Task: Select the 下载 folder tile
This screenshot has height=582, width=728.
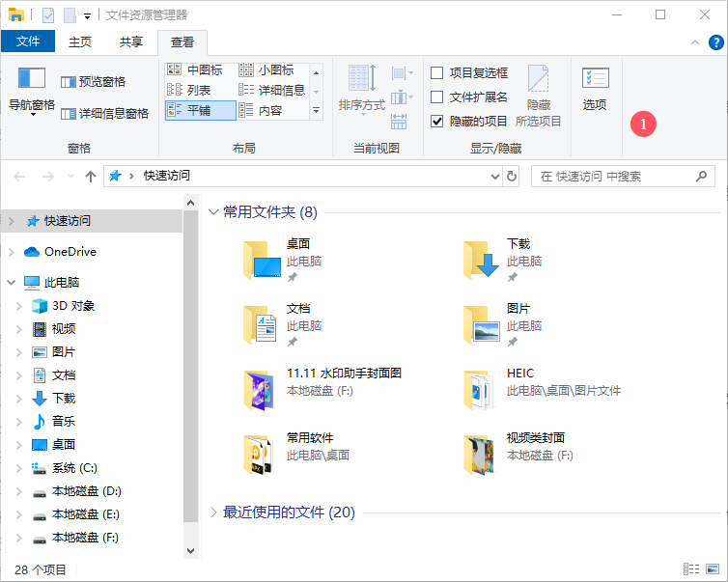Action: click(503, 260)
